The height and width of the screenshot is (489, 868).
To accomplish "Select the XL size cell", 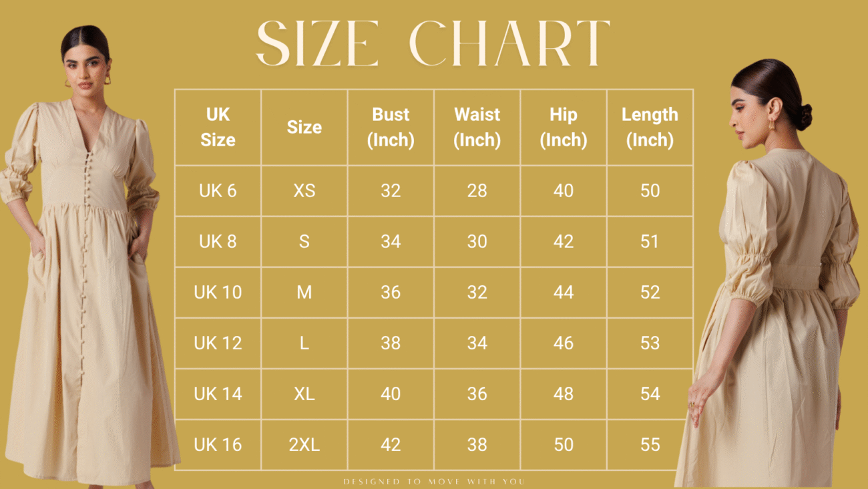I will [x=304, y=393].
